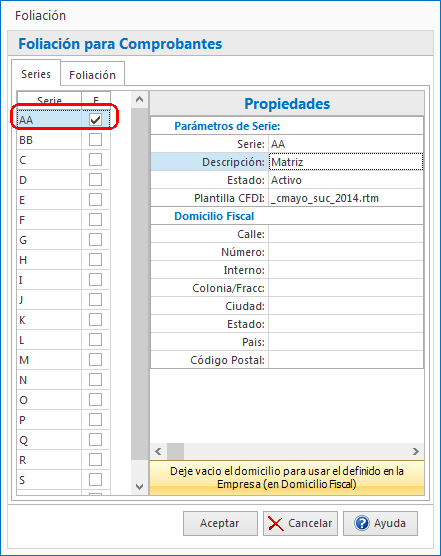Click the Descripción field containing Matriz
Screen dimensions: 441x556
pos(346,162)
